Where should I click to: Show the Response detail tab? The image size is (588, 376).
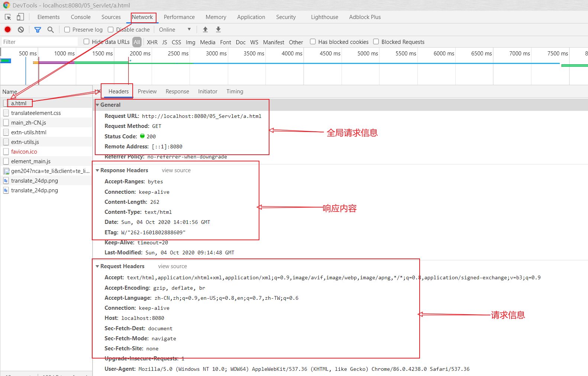point(177,91)
